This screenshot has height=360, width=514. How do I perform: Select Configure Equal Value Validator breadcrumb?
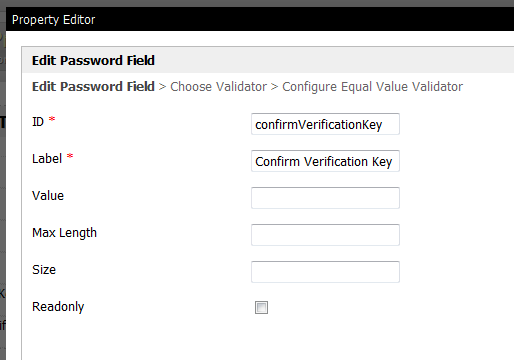(372, 87)
